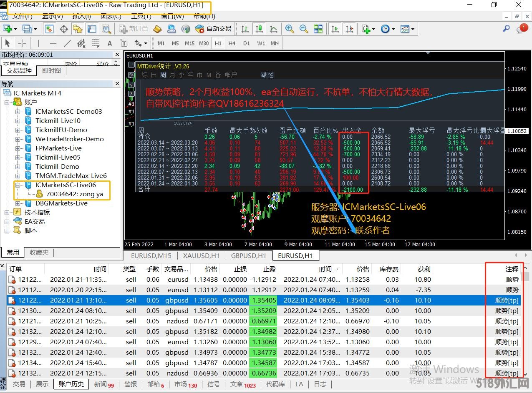The height and width of the screenshot is (393, 532).
Task: Open the Strategy Tester magnifier icon
Action: tap(106, 29)
